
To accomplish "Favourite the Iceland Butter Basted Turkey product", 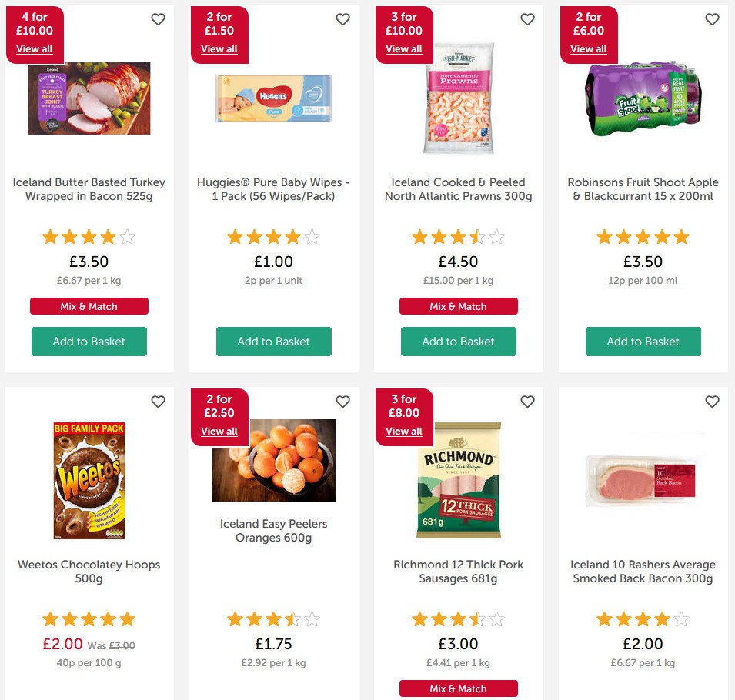I will click(x=158, y=19).
